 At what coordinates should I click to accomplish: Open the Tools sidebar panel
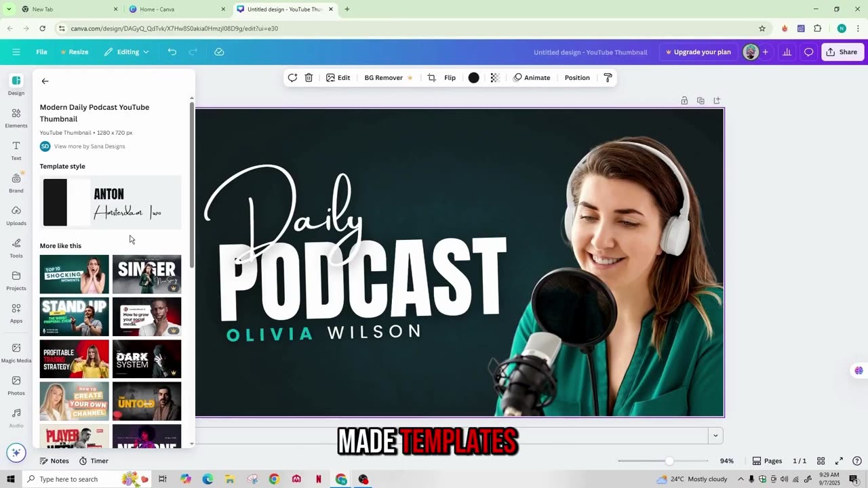[16, 248]
